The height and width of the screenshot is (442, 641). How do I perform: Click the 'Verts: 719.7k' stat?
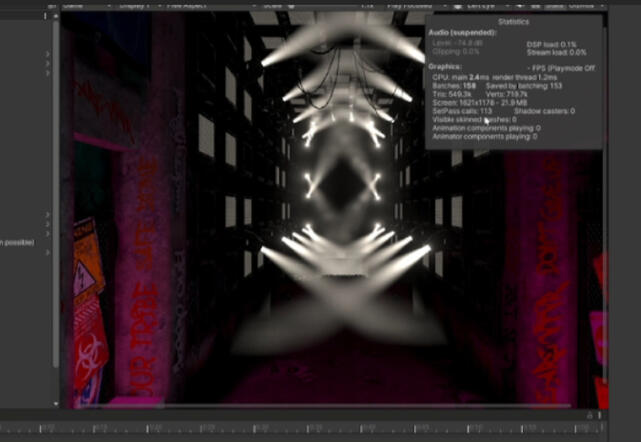pos(507,94)
